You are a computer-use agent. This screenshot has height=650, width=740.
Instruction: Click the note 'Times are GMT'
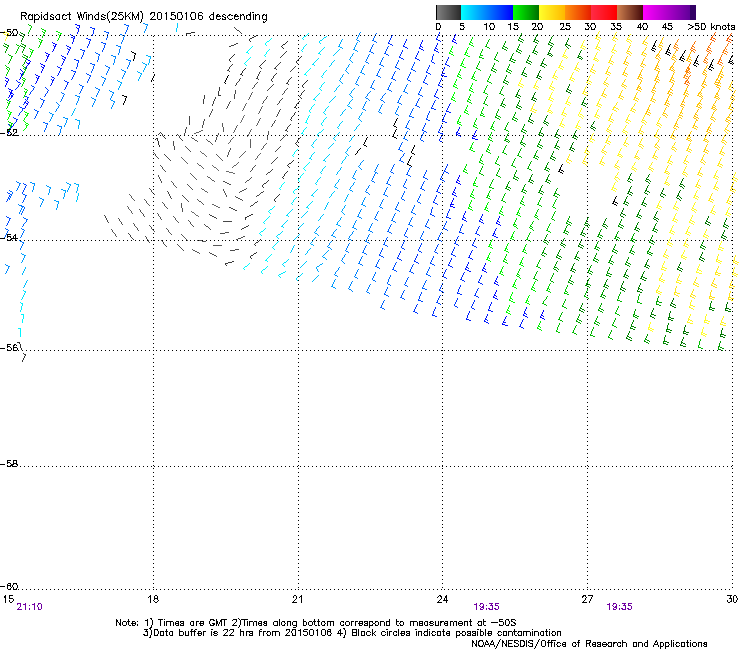pyautogui.click(x=192, y=623)
